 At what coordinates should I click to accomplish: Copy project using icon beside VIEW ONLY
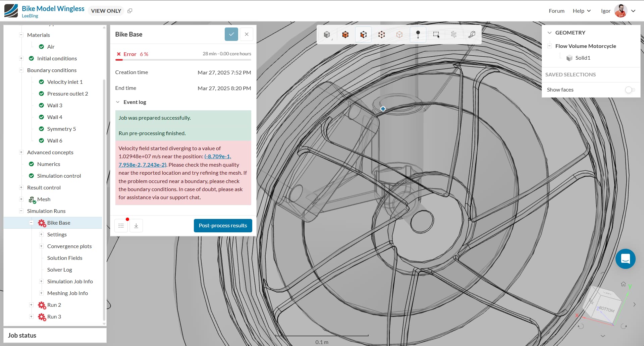130,11
